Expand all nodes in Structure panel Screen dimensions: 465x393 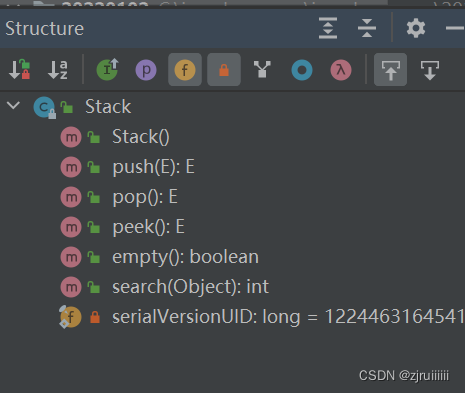[328, 28]
